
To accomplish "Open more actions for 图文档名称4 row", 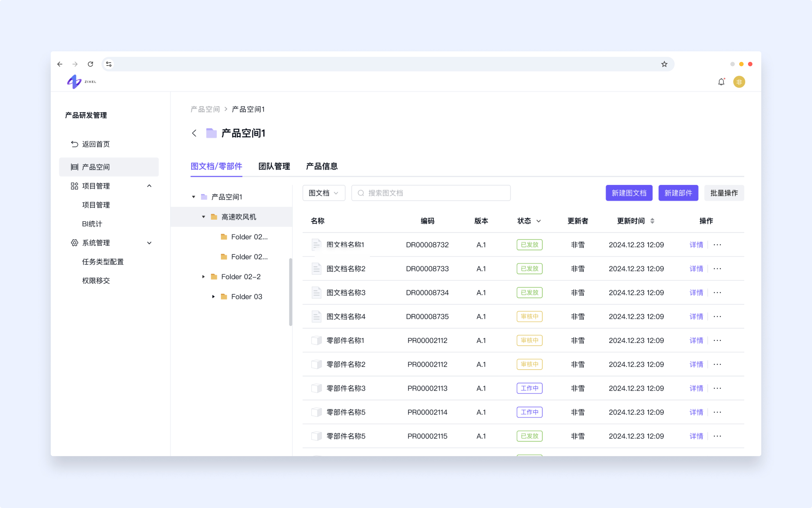I will tap(717, 316).
